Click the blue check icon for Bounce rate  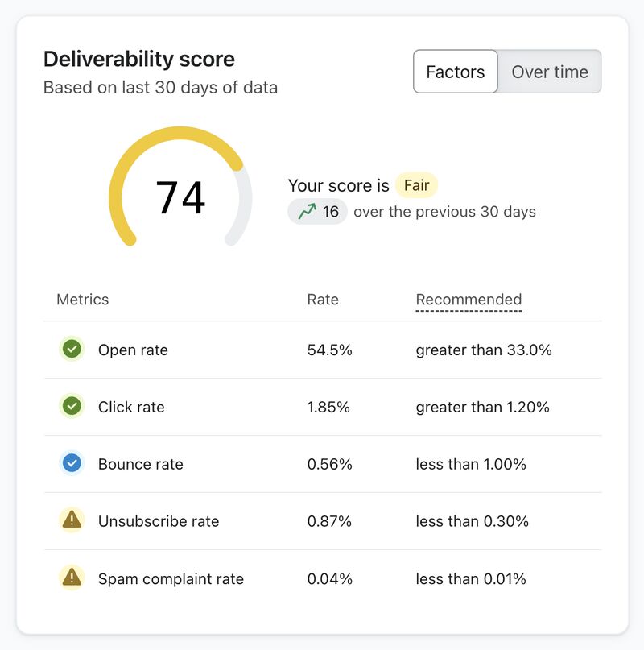click(72, 463)
